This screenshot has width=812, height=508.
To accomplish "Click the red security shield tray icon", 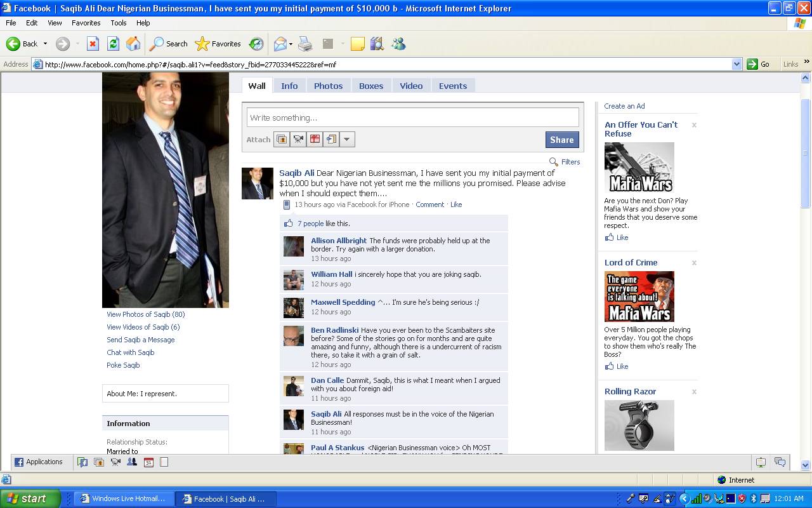I will (x=742, y=498).
